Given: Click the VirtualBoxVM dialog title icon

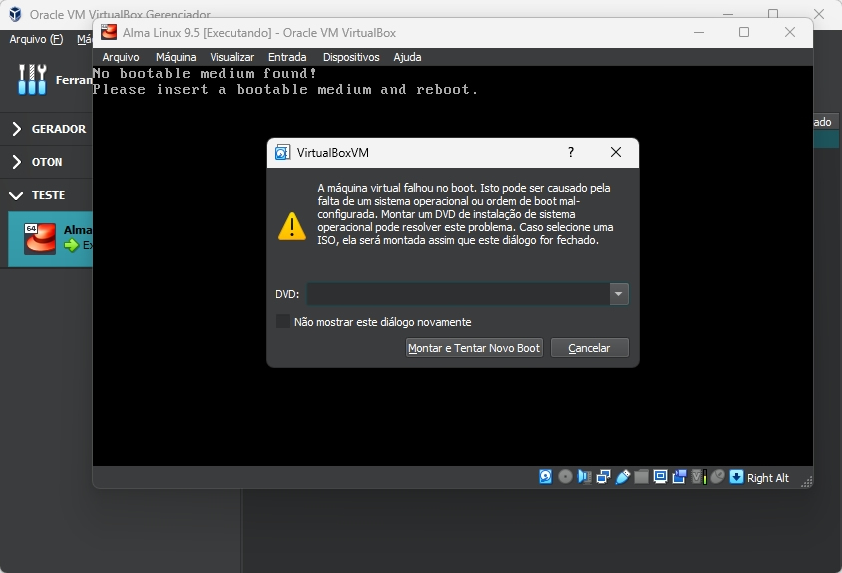Looking at the screenshot, I should point(282,153).
